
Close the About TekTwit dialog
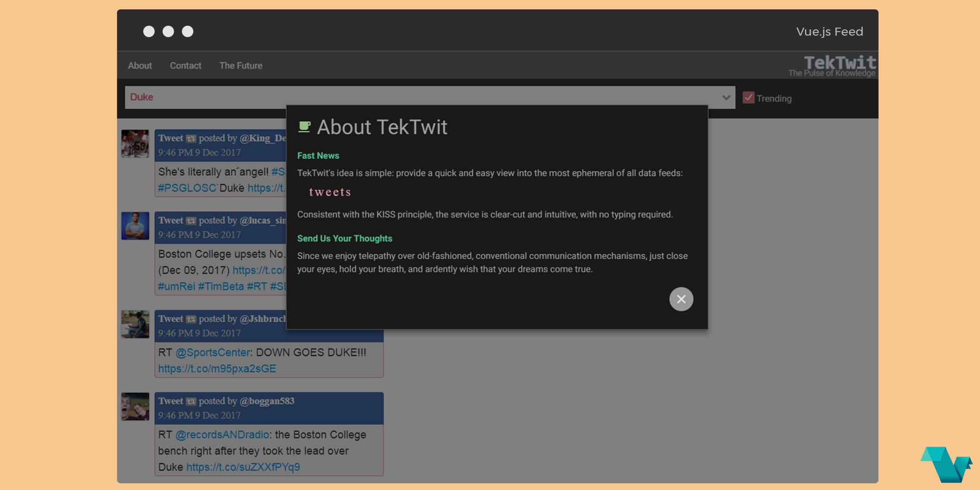click(681, 299)
